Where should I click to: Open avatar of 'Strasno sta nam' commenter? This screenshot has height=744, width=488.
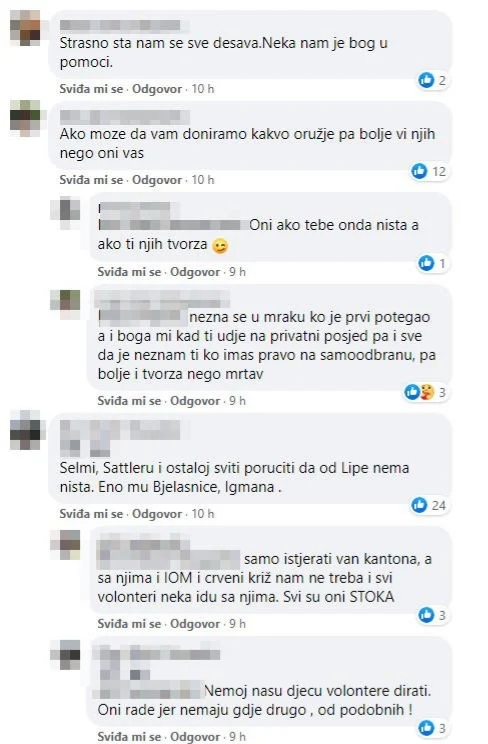25,27
